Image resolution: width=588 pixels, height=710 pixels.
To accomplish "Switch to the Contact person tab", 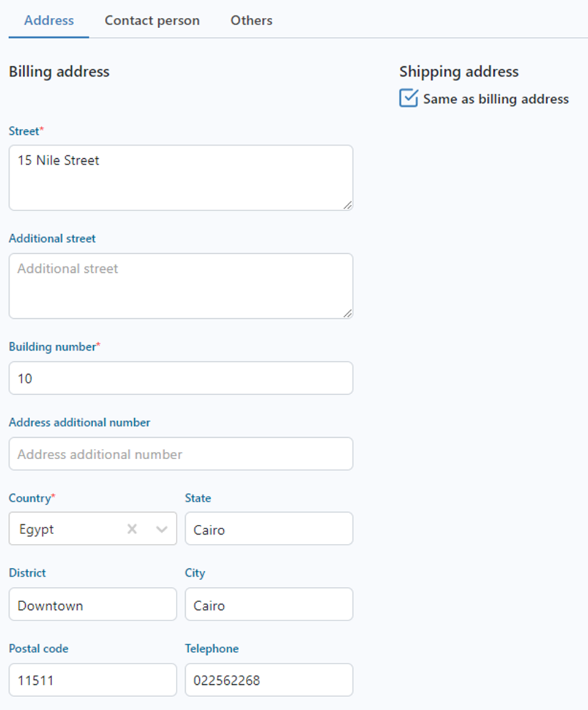I will pos(152,20).
